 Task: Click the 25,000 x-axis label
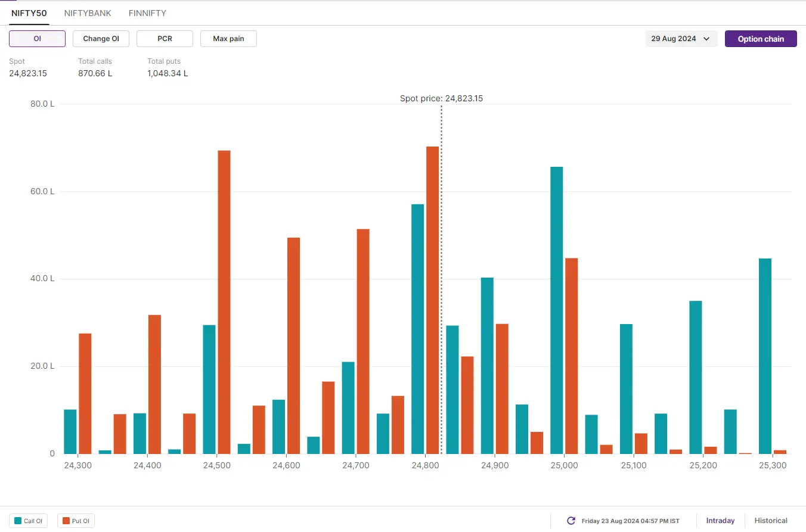[x=564, y=465]
